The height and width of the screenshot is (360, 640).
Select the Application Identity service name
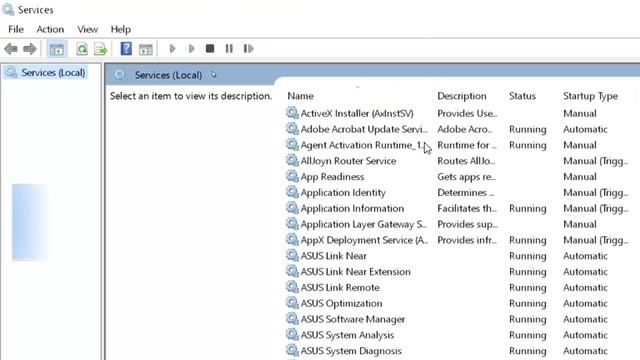click(x=343, y=193)
